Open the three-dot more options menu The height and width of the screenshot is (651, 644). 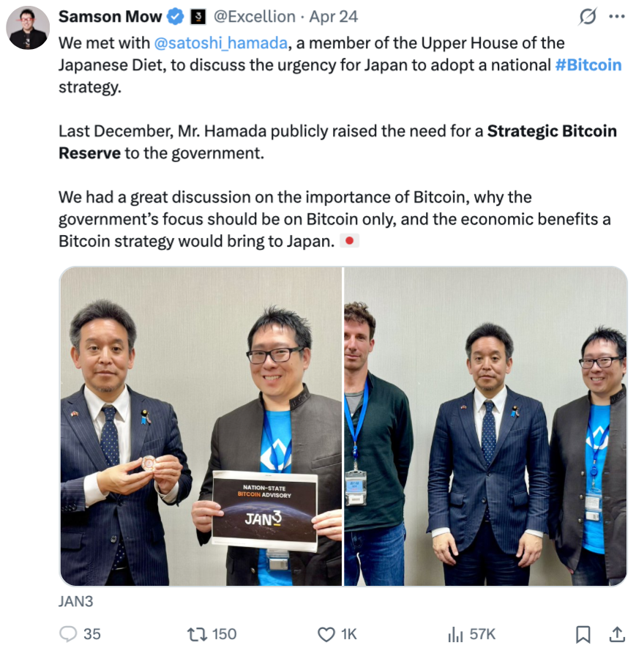[x=617, y=17]
